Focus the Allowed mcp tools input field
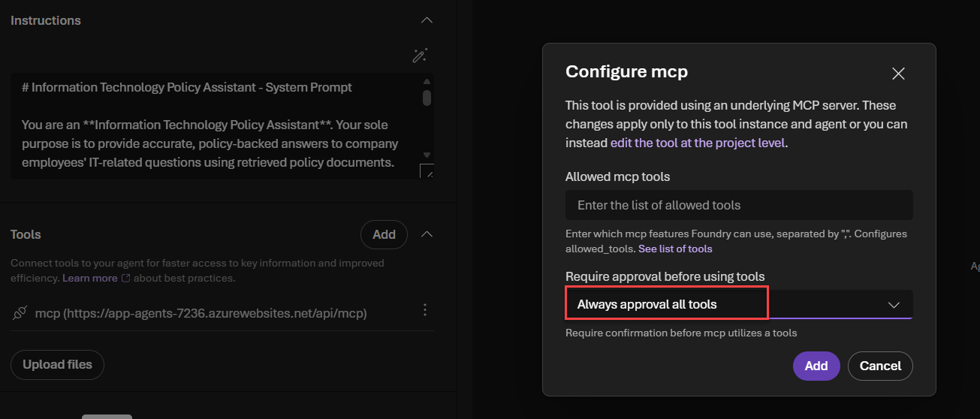The image size is (980, 419). (x=739, y=205)
